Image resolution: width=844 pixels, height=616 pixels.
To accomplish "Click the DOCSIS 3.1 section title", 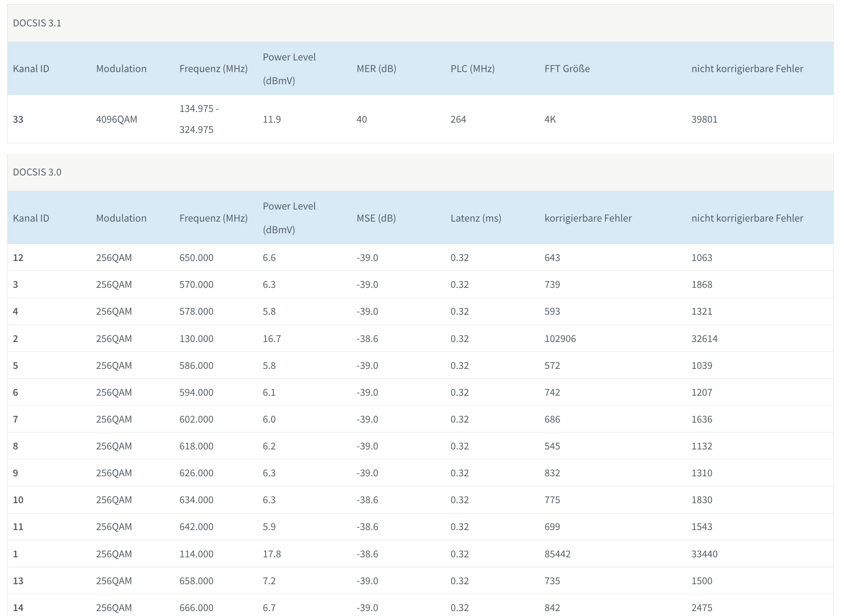I will [37, 23].
